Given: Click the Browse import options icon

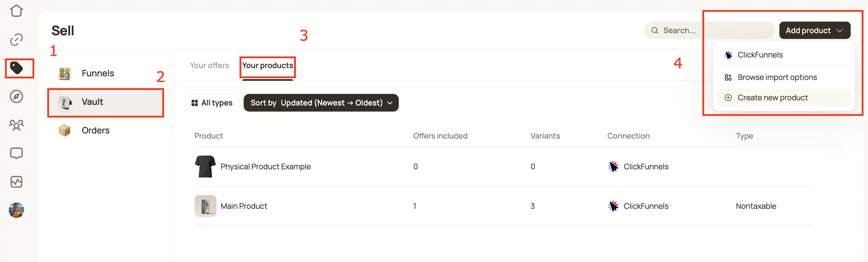Looking at the screenshot, I should coord(728,77).
